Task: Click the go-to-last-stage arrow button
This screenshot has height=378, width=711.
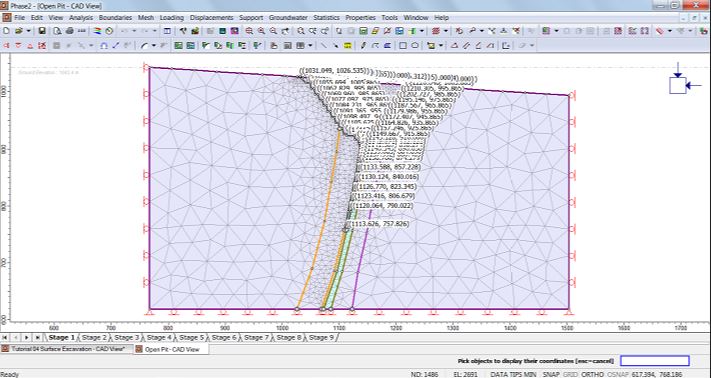Action: [38, 337]
